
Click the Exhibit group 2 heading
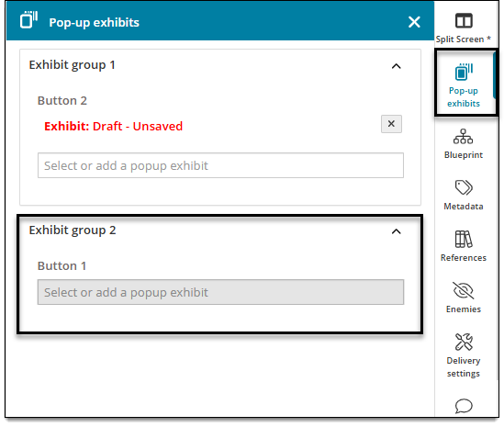[73, 230]
